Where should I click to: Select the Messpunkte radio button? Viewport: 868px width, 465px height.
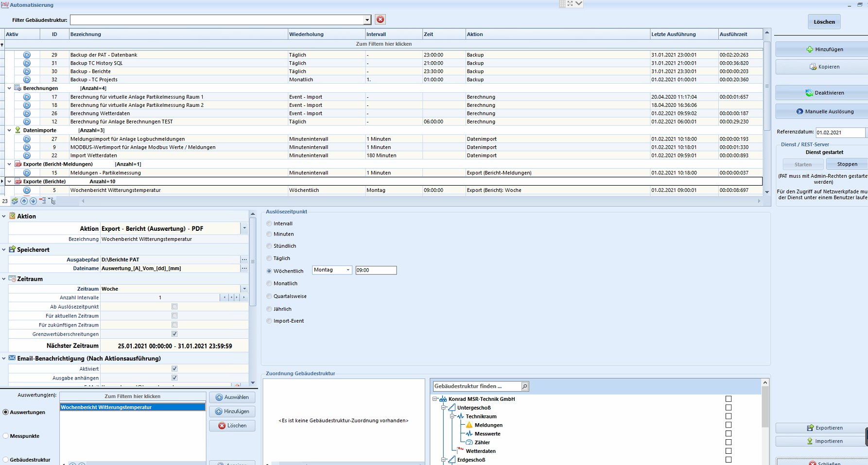(x=6, y=436)
